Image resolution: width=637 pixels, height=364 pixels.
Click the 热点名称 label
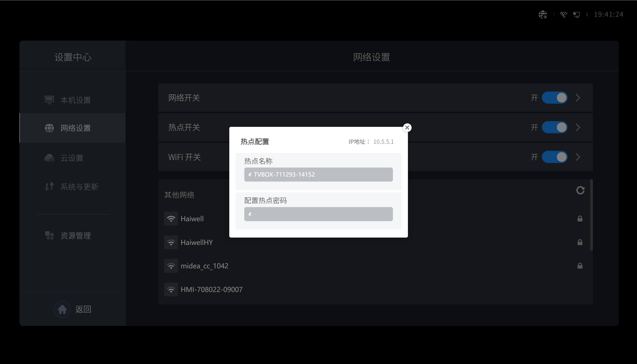pyautogui.click(x=258, y=161)
